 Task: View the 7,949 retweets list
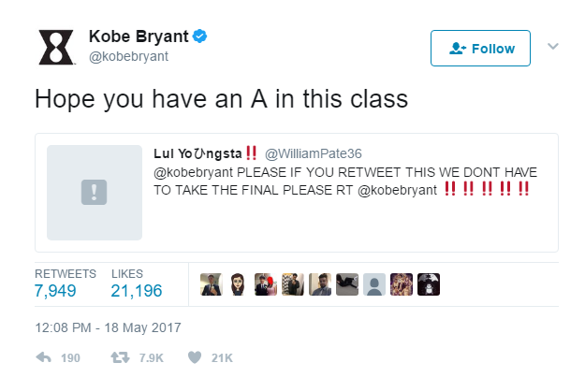(x=55, y=291)
